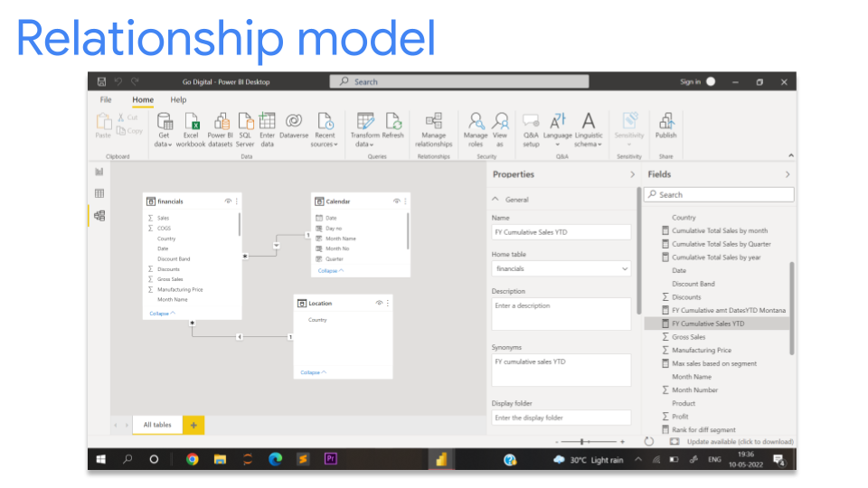Open File Explorer from taskbar
The image size is (868, 488).
point(221,459)
